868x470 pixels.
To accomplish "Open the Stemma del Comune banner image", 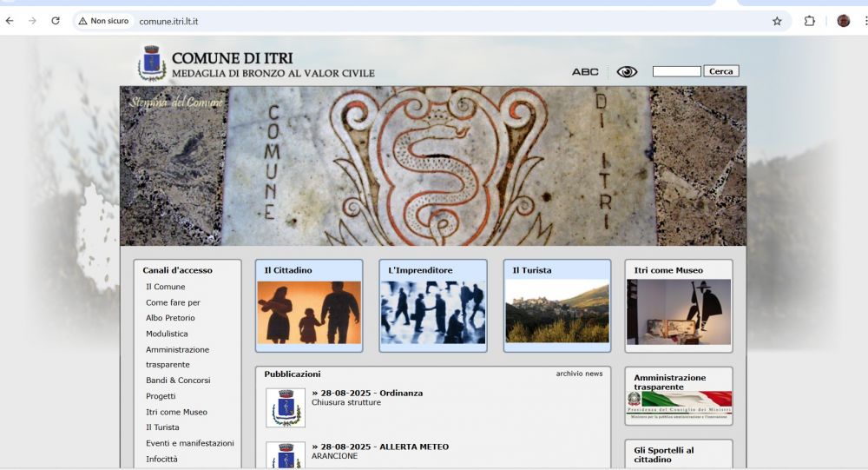I will coord(433,166).
